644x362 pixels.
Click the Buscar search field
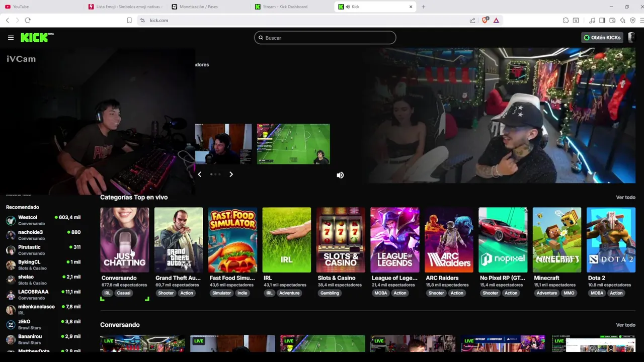pyautogui.click(x=325, y=38)
